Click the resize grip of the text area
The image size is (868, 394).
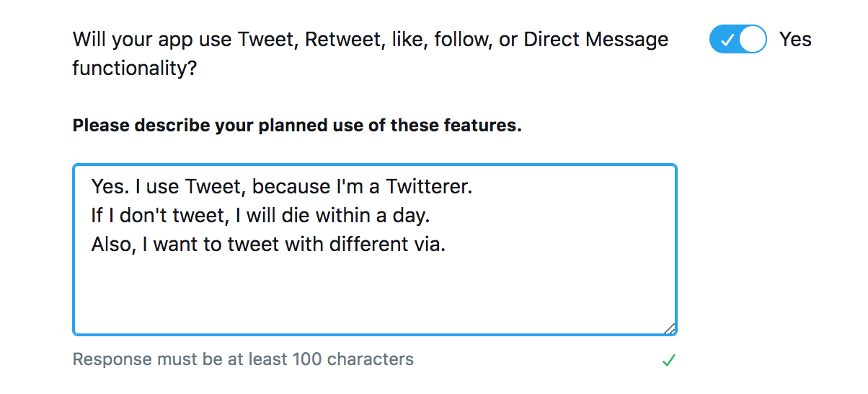(x=670, y=328)
